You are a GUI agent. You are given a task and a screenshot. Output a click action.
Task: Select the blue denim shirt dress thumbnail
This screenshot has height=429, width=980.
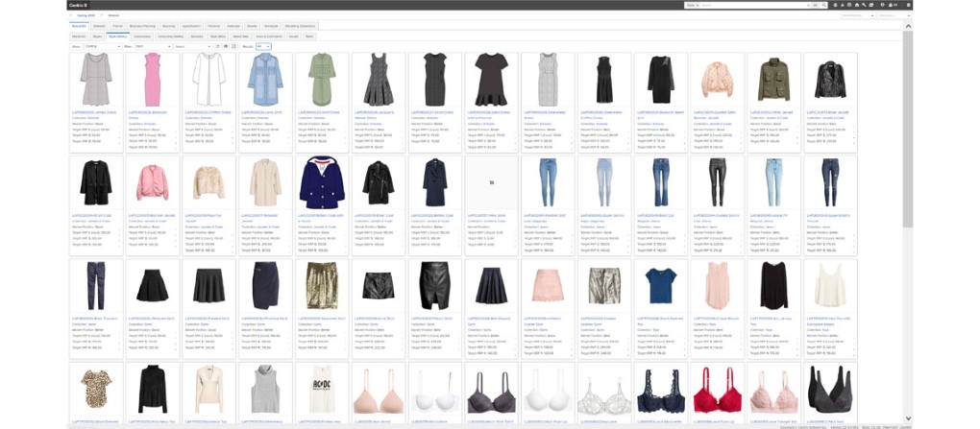[265, 80]
